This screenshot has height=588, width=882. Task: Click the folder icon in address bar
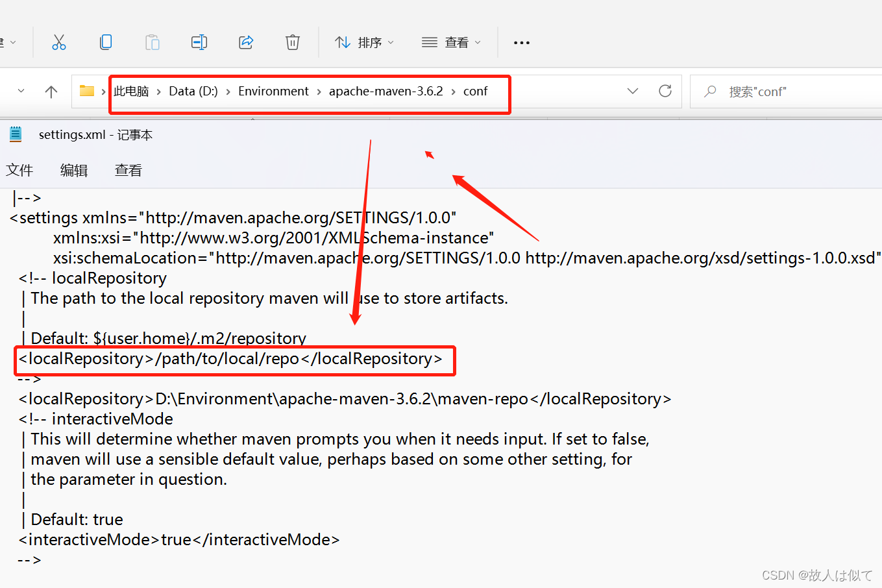[x=87, y=91]
